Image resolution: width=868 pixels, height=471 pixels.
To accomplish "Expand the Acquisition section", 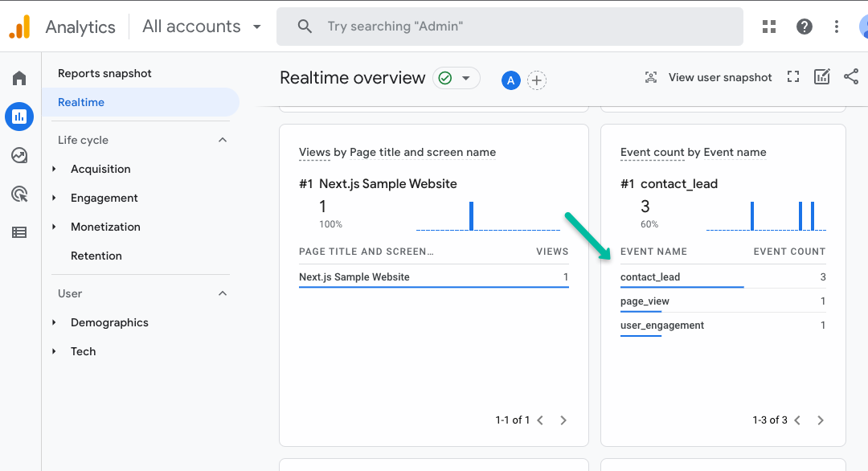I will pyautogui.click(x=100, y=169).
